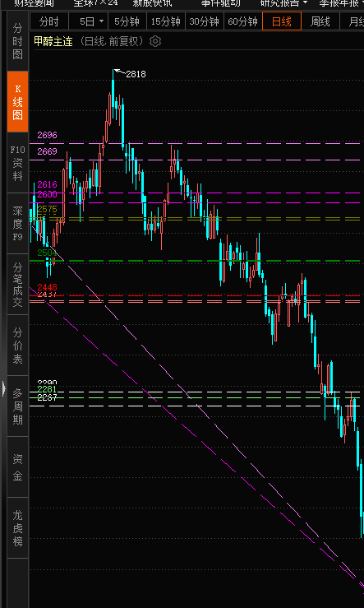Open the 分时图 sidebar view
The image size is (364, 608).
[x=18, y=41]
